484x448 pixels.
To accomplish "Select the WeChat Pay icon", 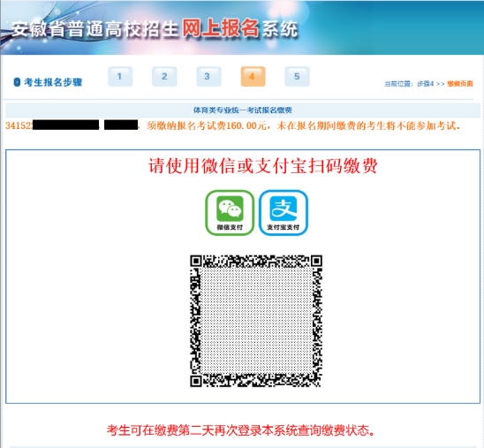I will pos(230,213).
